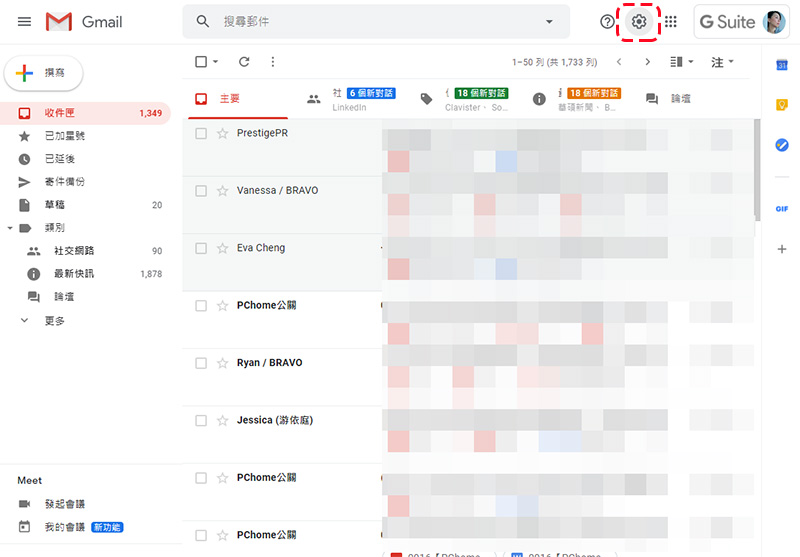
Task: Select the Eva Cheng email checkbox
Action: point(201,249)
